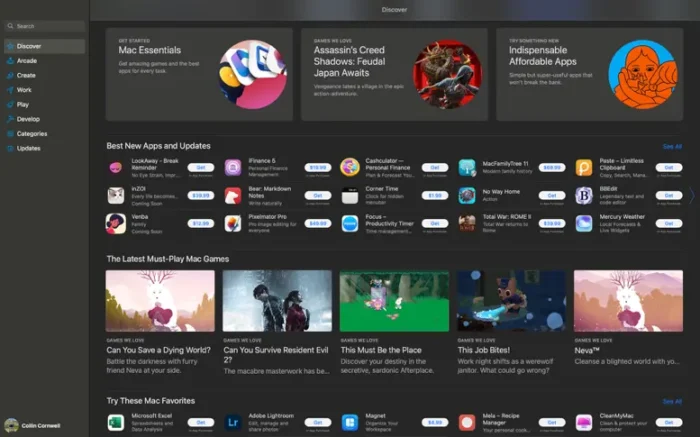Open This Job Bites! game thumbnail
This screenshot has width=700, height=437.
pos(511,301)
